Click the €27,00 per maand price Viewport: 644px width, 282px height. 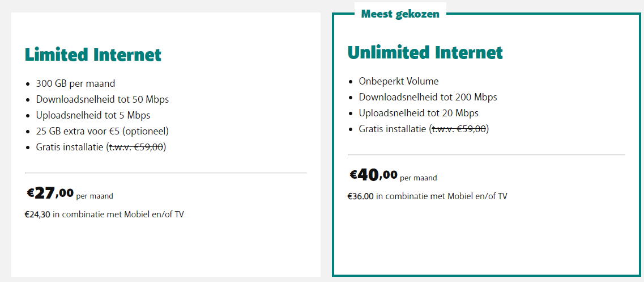(70, 193)
